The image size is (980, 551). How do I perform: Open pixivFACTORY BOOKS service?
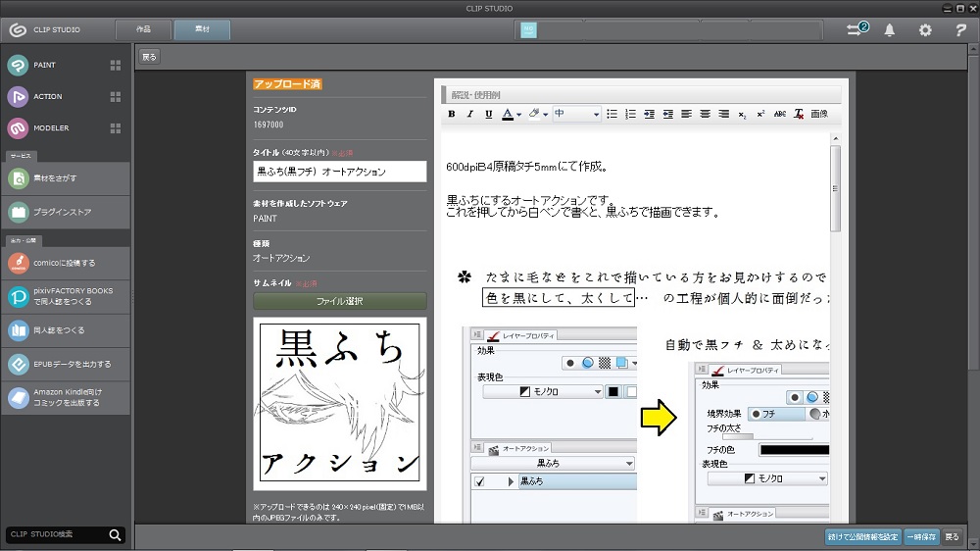[x=66, y=296]
